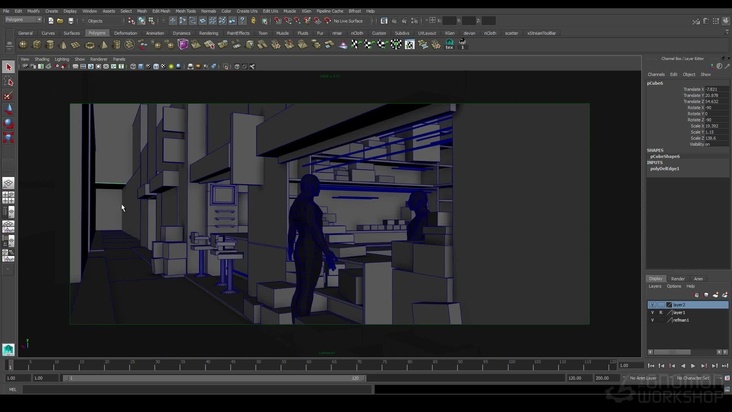Click the polyDelEdge1 input node
This screenshot has width=732, height=412.
(x=665, y=168)
